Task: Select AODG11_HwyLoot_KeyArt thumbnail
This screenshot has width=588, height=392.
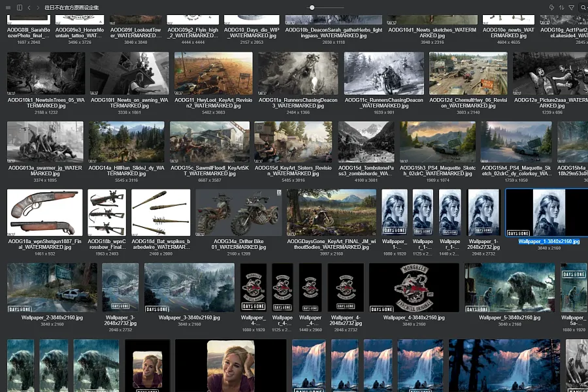Action: 214,74
